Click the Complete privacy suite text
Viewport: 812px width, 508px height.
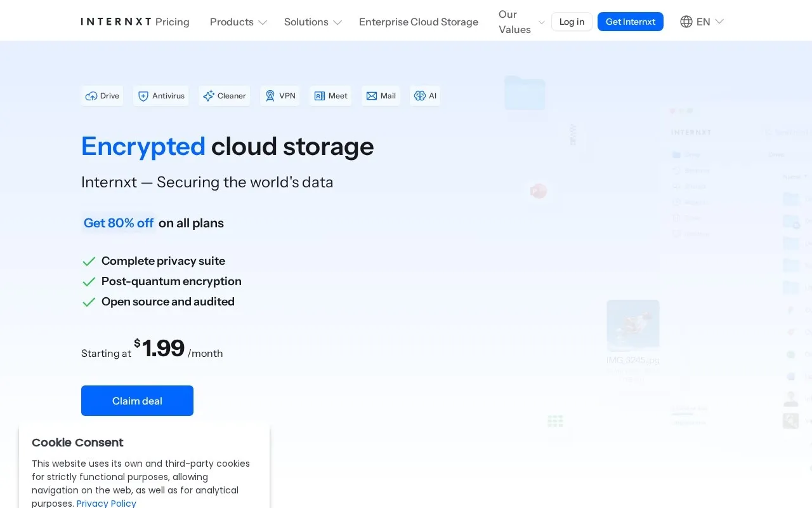pyautogui.click(x=163, y=261)
